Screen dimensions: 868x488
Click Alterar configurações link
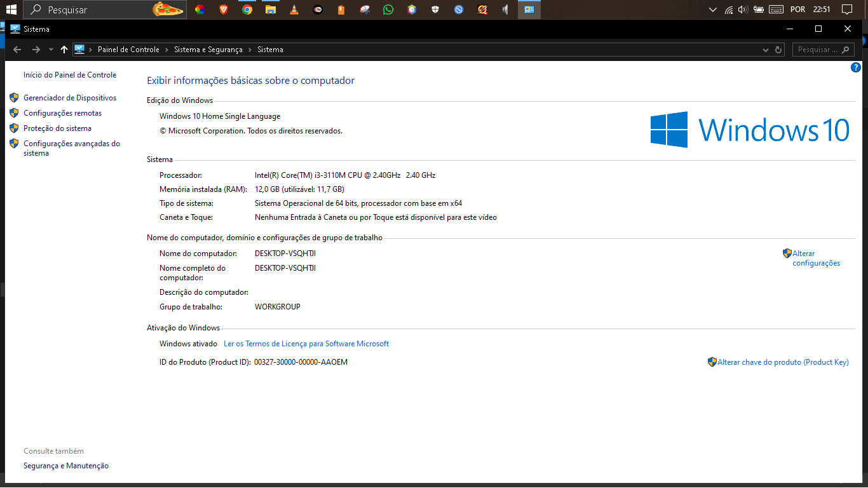click(816, 258)
